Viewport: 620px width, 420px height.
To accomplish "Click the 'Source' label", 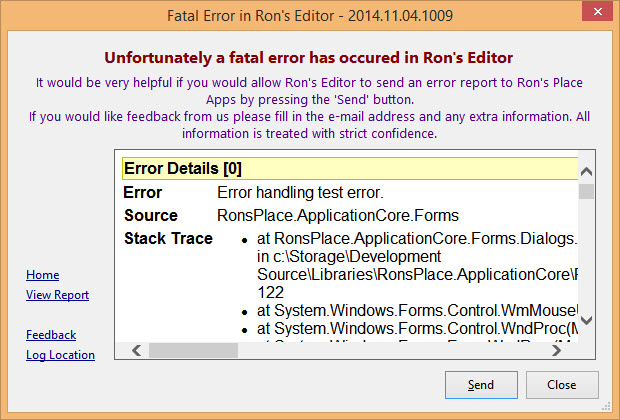I will pos(151,216).
